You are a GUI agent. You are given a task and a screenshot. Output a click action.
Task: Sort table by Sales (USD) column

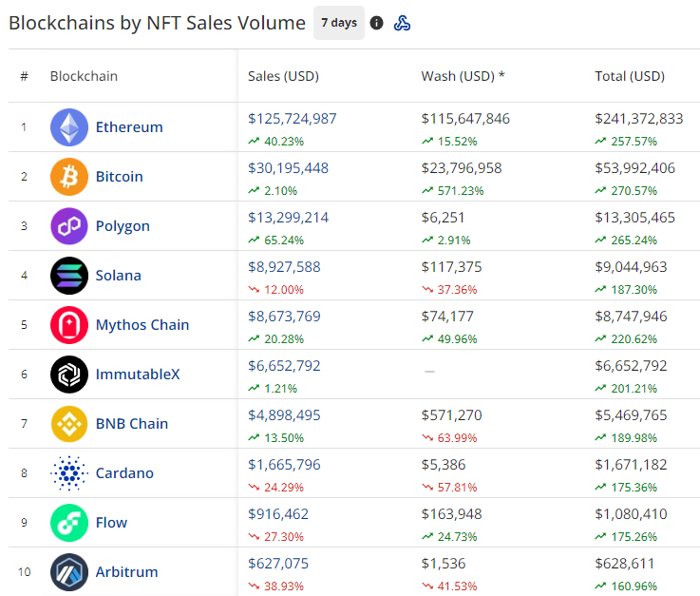click(283, 76)
